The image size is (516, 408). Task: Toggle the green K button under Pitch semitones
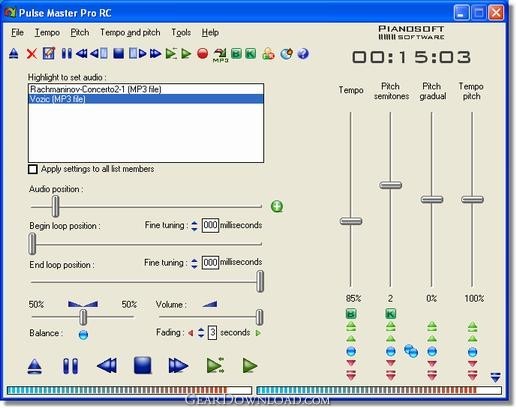click(x=391, y=313)
